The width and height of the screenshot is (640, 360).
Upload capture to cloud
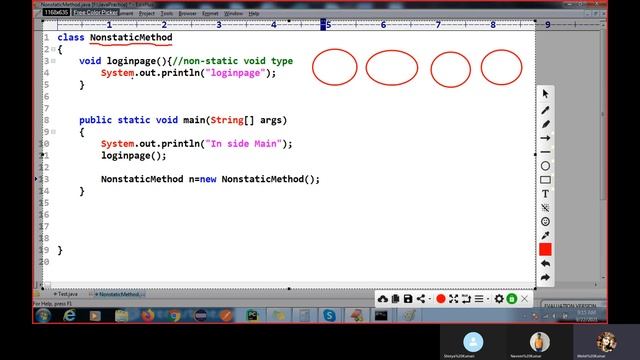tap(382, 299)
